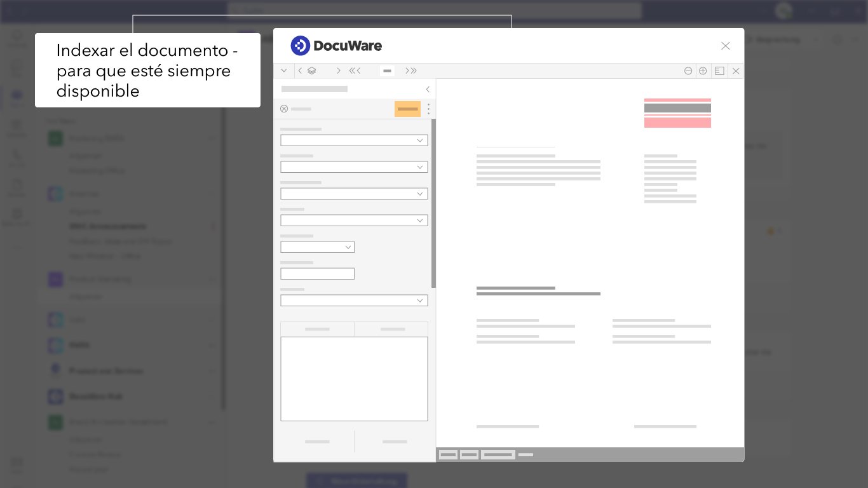Open the split view panel icon
The image size is (868, 488).
coord(719,71)
